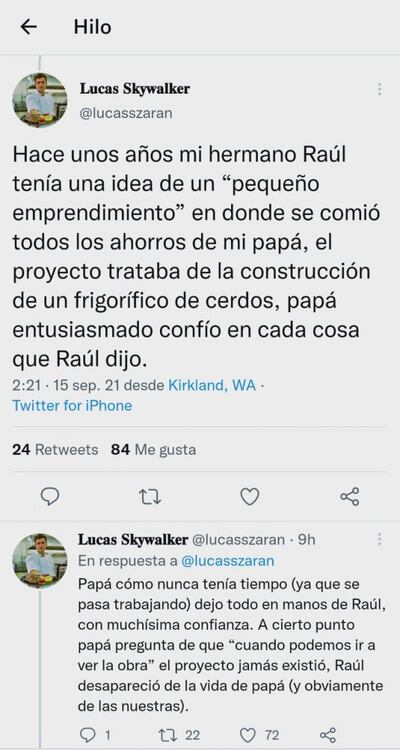This screenshot has width=400, height=750.
Task: Open @lucasszaran mention in 'En respuesta a'
Action: pyautogui.click(x=228, y=561)
